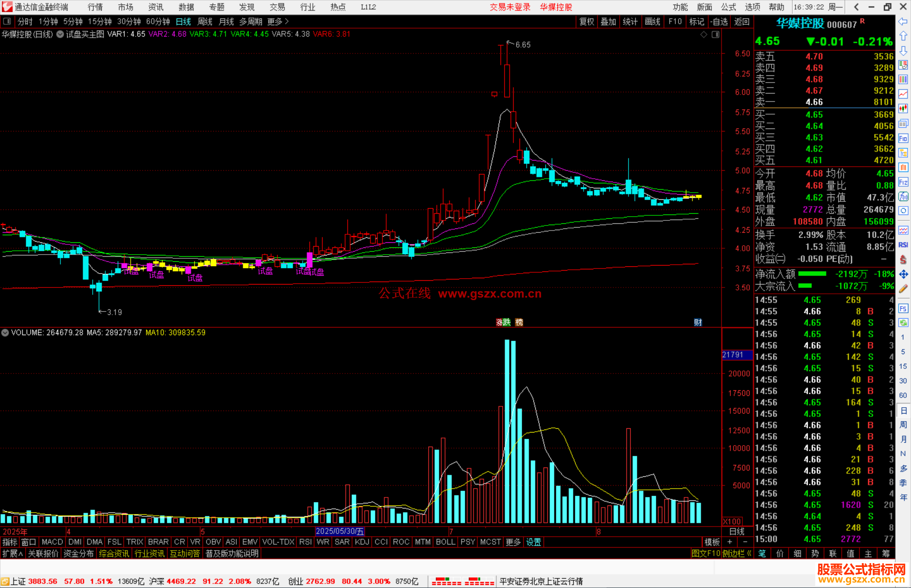
Task: Click the up arrow icon in right sidebar
Action: 903,36
